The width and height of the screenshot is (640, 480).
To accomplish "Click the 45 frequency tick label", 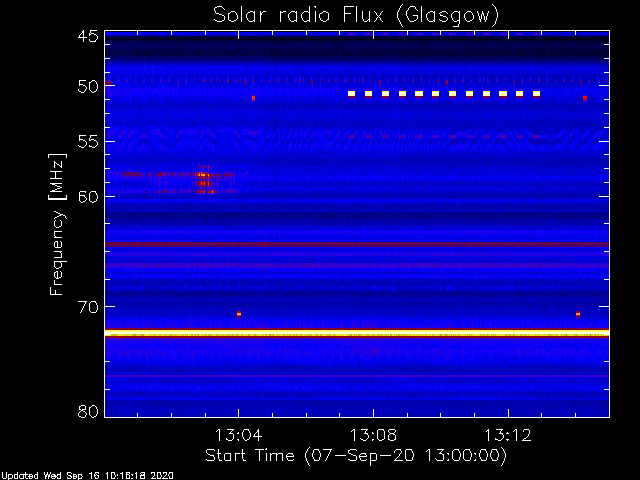I will pyautogui.click(x=88, y=36).
